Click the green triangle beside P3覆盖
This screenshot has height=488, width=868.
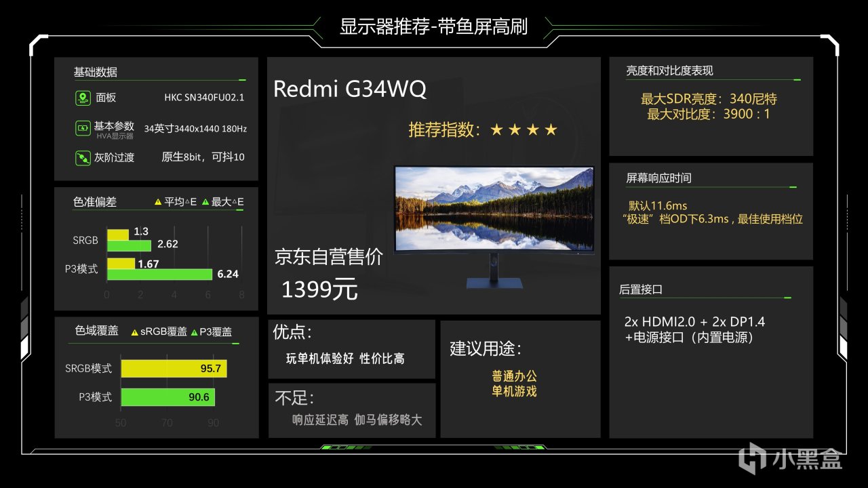(195, 332)
